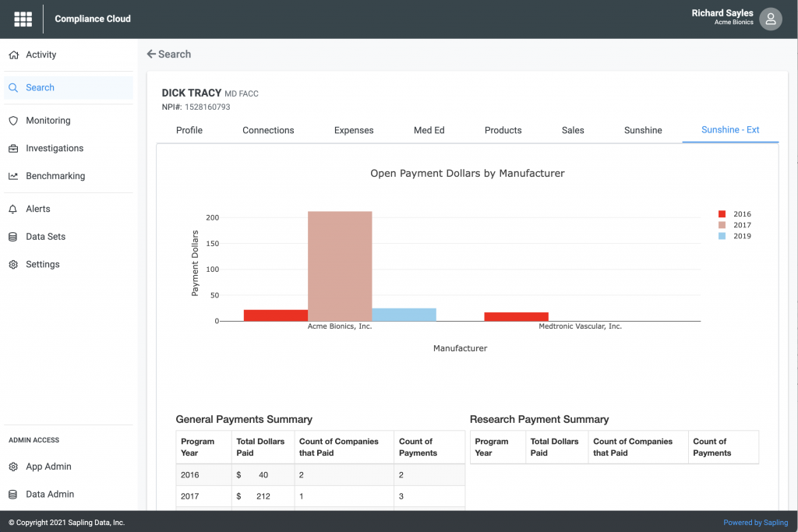This screenshot has height=532, width=798.
Task: Open App Admin under Admin Access
Action: [47, 466]
